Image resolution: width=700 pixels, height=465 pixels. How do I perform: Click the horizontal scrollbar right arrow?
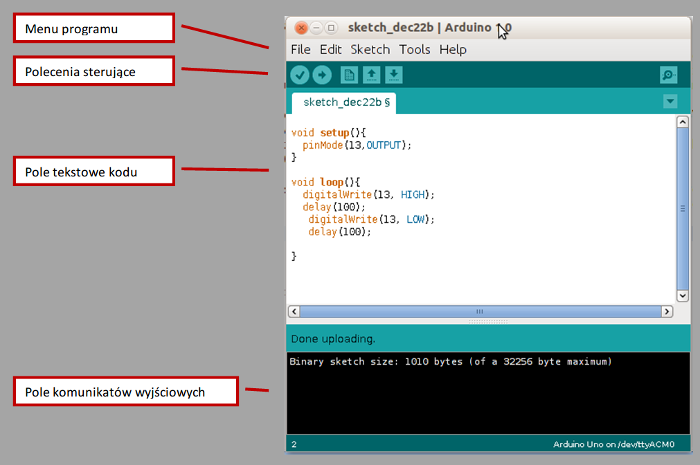point(667,311)
